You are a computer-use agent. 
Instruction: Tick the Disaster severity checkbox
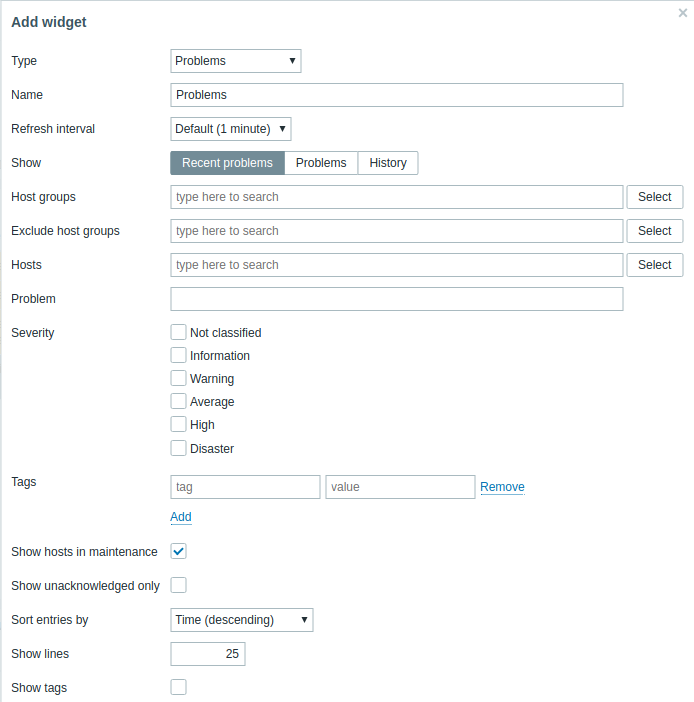[x=179, y=448]
